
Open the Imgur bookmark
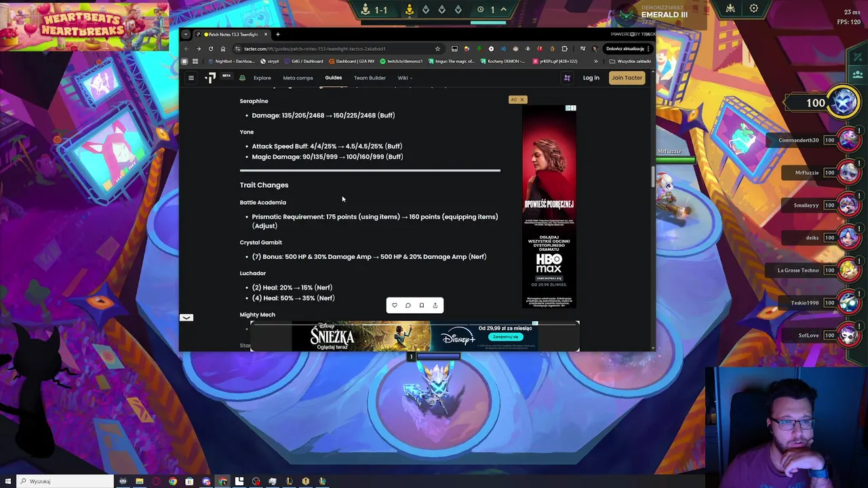[452, 61]
